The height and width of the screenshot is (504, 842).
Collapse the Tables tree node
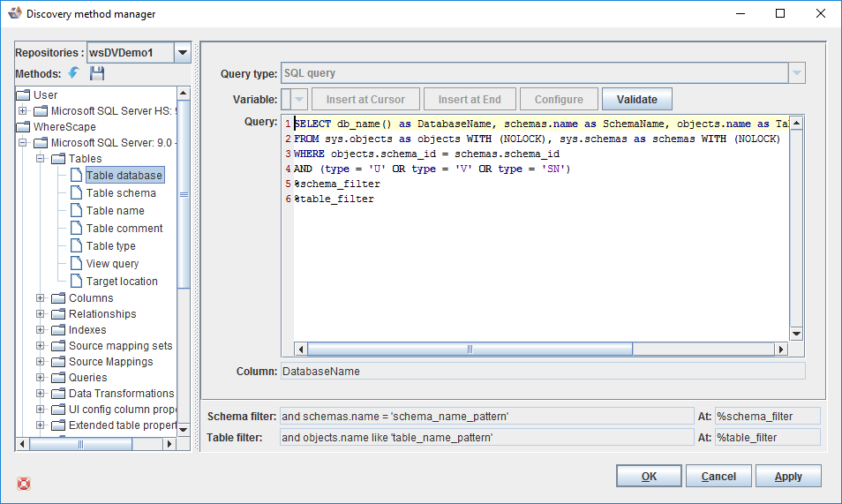41,159
